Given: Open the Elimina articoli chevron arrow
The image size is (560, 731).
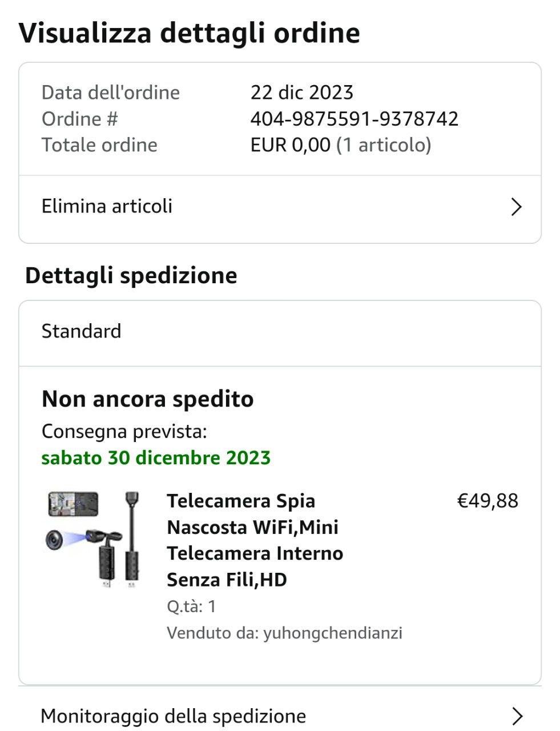Looking at the screenshot, I should [x=516, y=207].
